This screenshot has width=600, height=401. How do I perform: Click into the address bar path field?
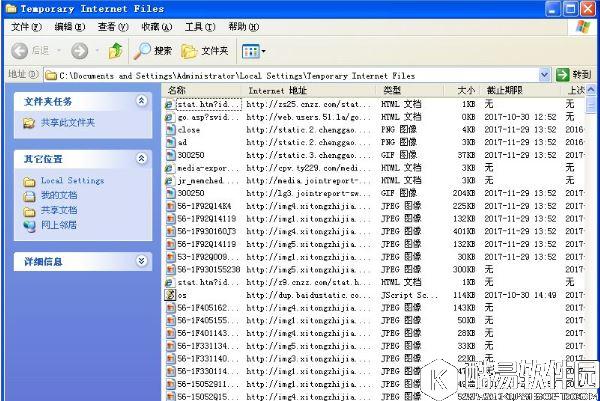[x=292, y=75]
